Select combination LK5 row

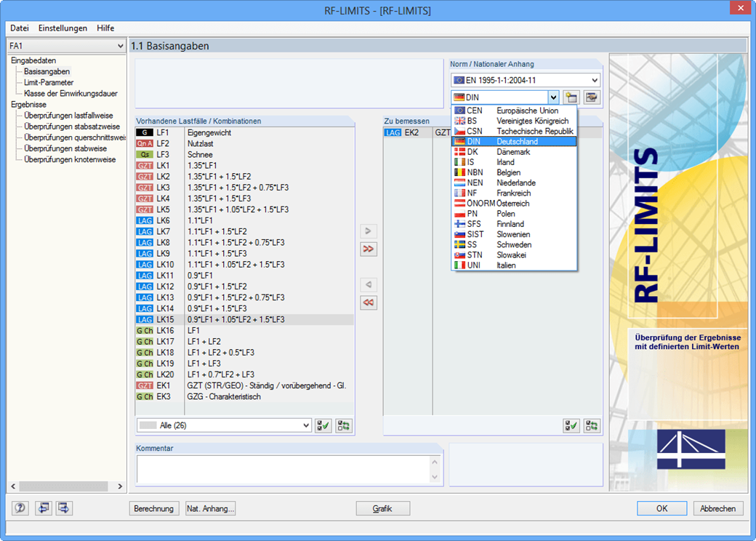coord(244,209)
